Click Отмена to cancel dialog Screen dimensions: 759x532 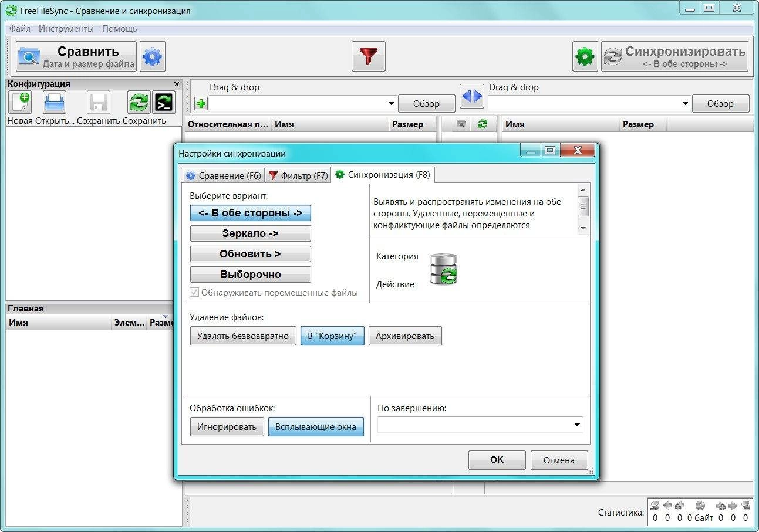(559, 460)
